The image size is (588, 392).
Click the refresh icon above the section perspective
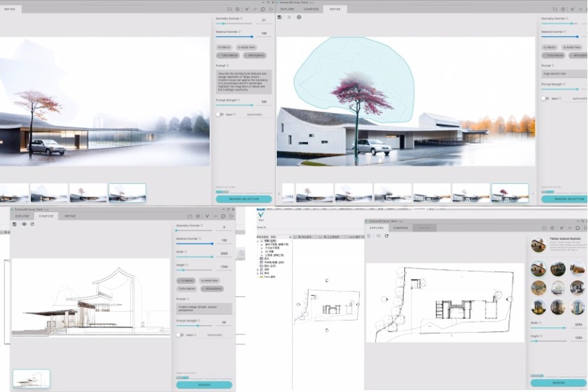pyautogui.click(x=32, y=224)
